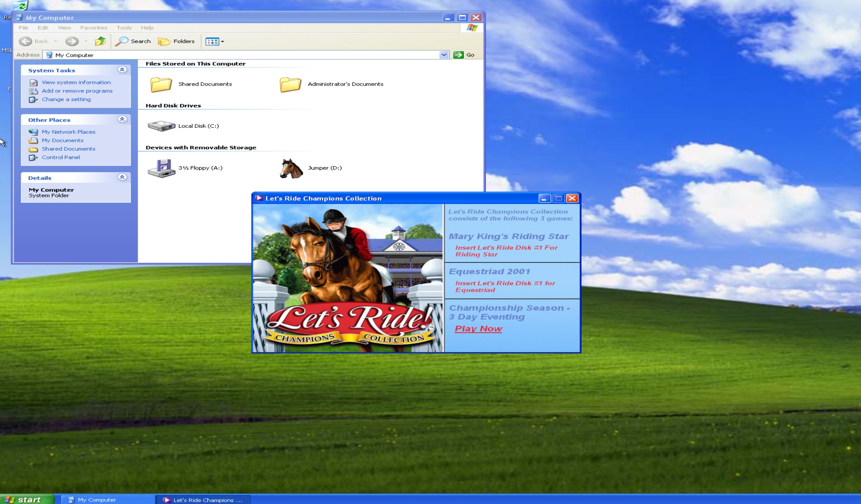Maximize the My Computer window
The width and height of the screenshot is (861, 504).
point(462,17)
